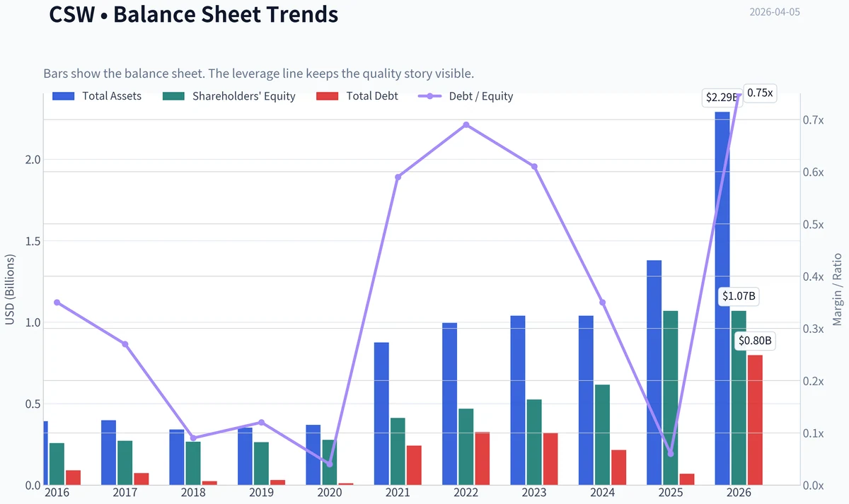The height and width of the screenshot is (504, 849).
Task: Click the 2016 Debt / Equity line point
Action: [57, 303]
